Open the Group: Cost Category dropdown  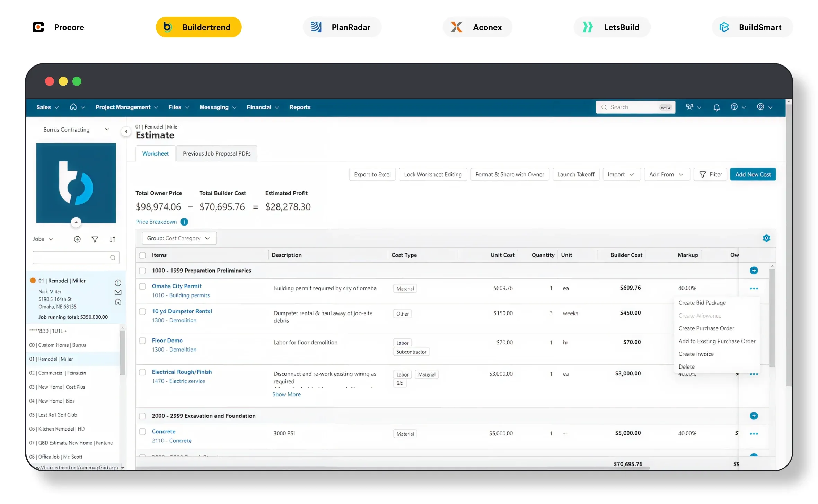[179, 238]
